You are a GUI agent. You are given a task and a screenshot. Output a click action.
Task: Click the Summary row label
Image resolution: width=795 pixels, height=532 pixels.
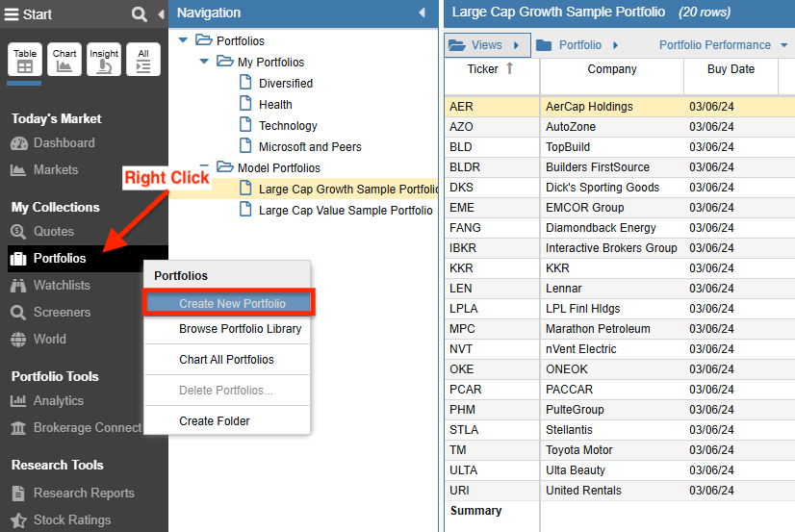(475, 511)
